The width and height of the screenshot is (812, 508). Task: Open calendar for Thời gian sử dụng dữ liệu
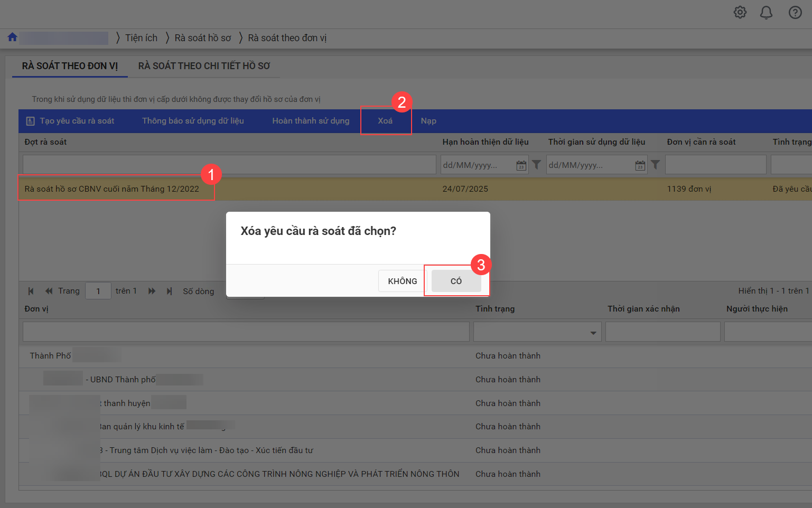[640, 165]
